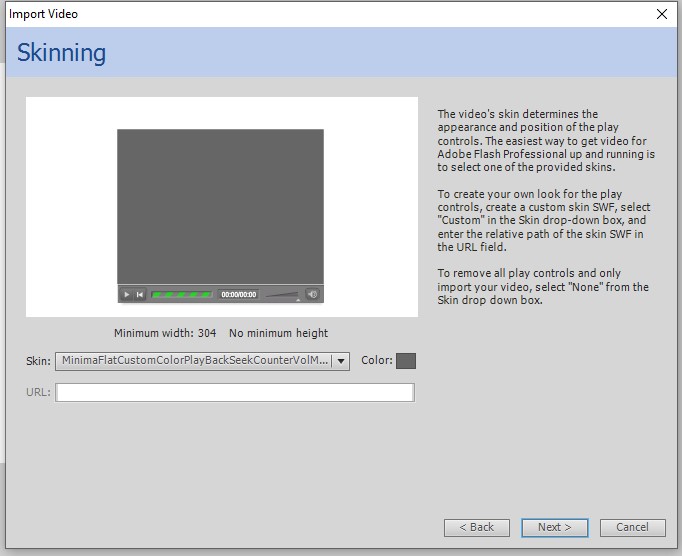The height and width of the screenshot is (556, 682).
Task: Click the play button in skin preview
Action: click(x=126, y=295)
